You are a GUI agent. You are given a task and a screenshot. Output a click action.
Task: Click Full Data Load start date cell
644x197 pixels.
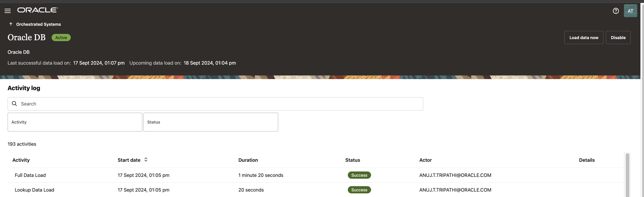click(143, 175)
